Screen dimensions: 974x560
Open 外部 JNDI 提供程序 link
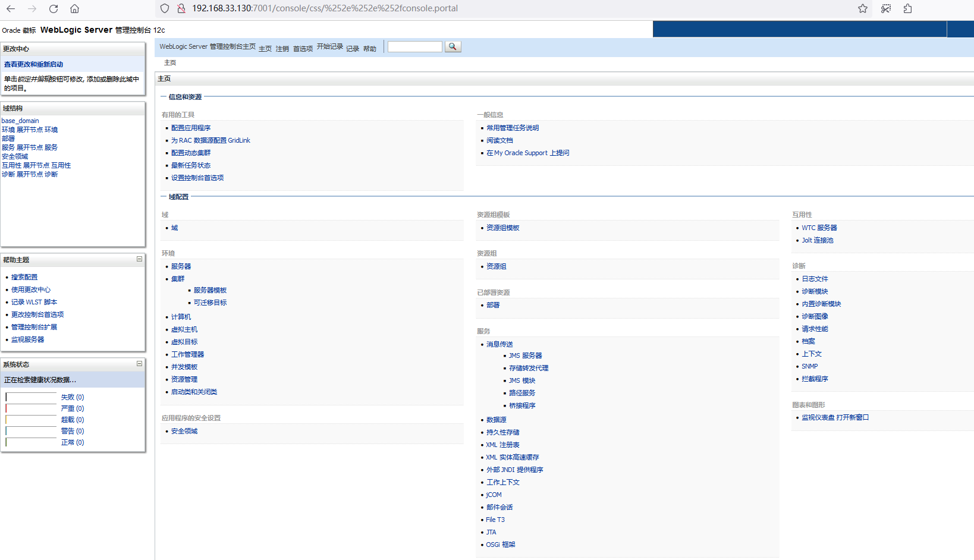click(515, 470)
